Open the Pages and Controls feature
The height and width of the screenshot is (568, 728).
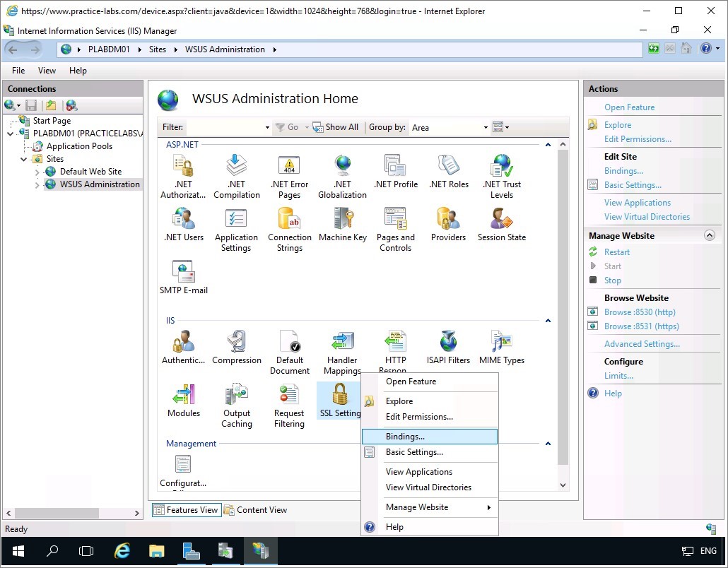tap(396, 229)
